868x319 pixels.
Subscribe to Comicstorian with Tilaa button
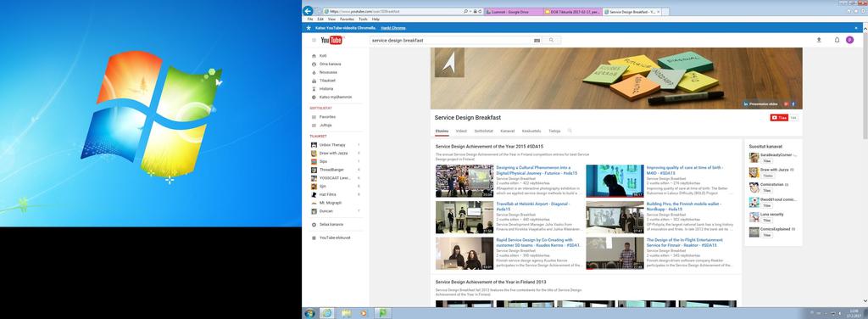766,191
